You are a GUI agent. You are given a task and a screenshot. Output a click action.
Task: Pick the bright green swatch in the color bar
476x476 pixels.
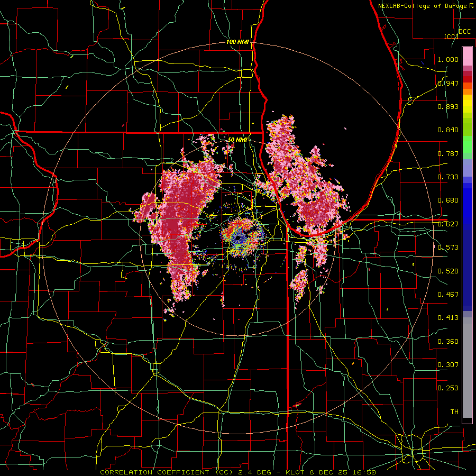pos(467,144)
